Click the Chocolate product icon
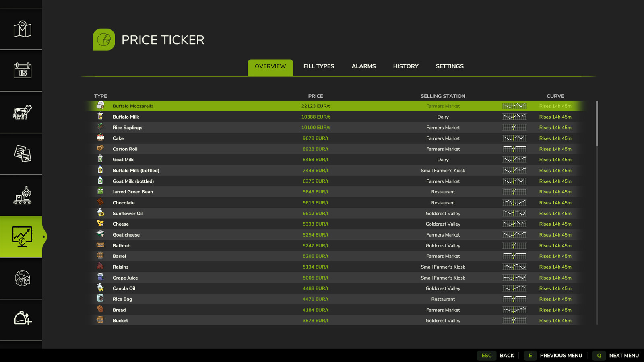The height and width of the screenshot is (362, 644). click(x=100, y=202)
